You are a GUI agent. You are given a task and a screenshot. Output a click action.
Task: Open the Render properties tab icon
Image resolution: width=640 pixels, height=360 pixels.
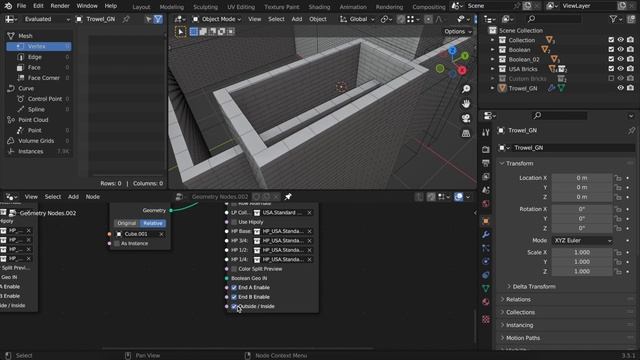pos(486,149)
